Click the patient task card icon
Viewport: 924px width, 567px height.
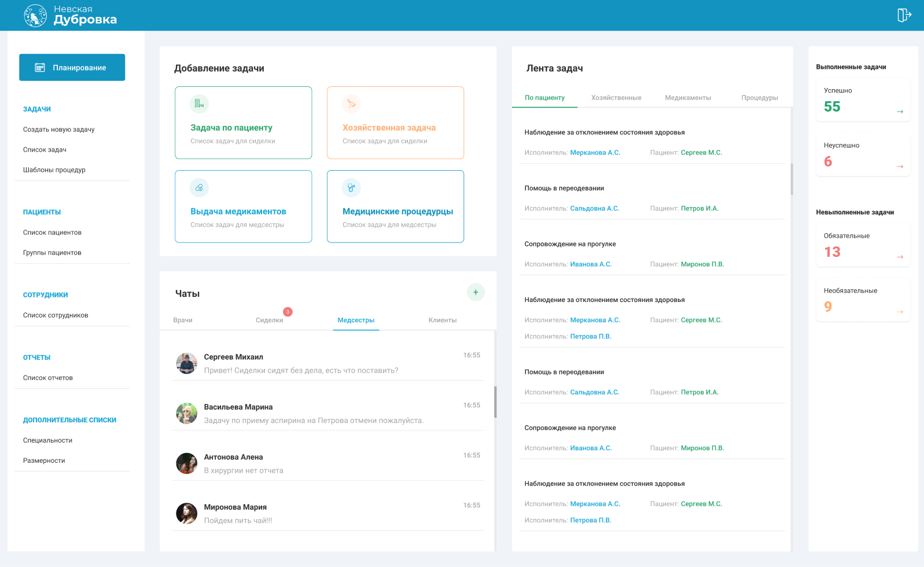click(199, 104)
